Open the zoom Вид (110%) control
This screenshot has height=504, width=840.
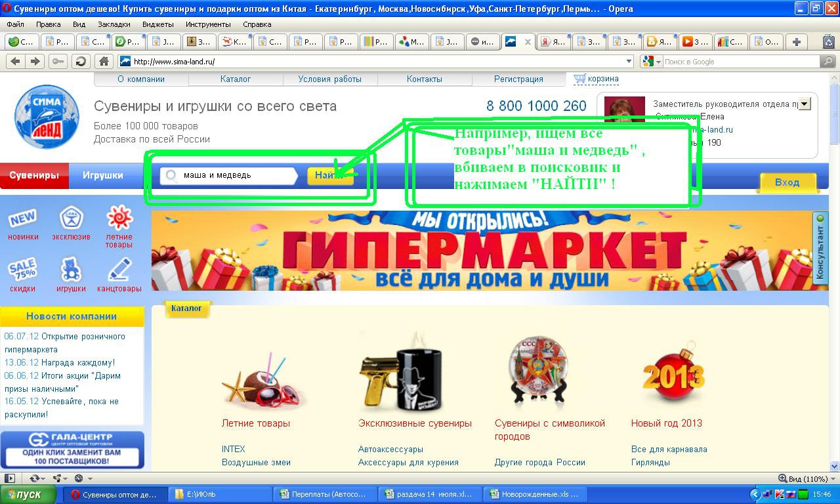tap(807, 478)
